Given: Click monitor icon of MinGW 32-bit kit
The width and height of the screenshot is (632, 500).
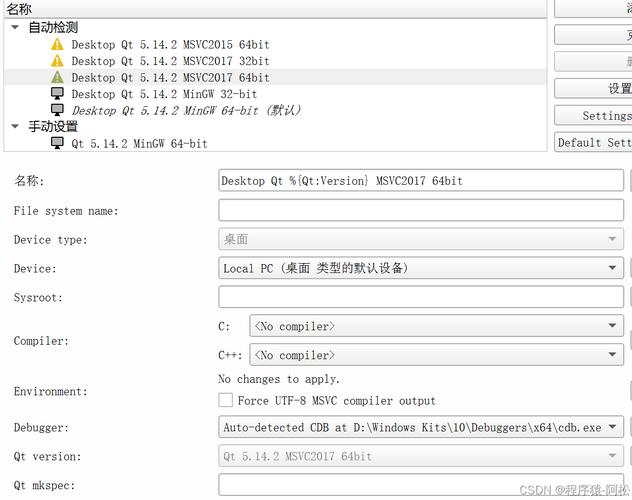Looking at the screenshot, I should point(57,93).
